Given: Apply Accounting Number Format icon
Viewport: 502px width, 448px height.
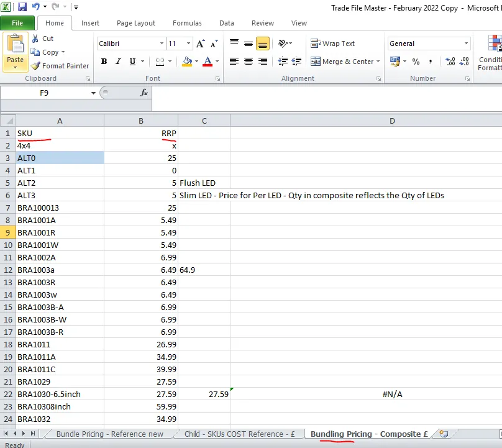Looking at the screenshot, I should [x=395, y=61].
